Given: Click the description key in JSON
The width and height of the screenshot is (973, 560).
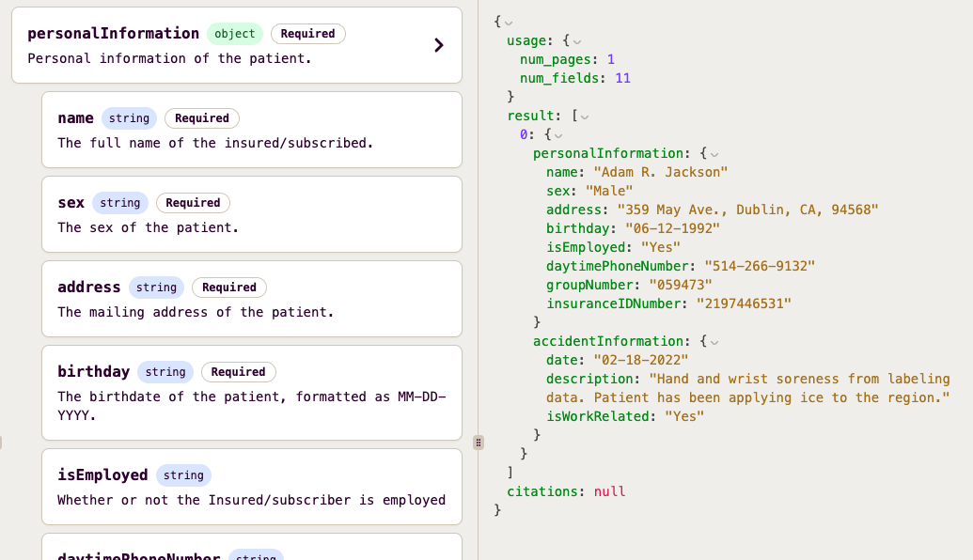Looking at the screenshot, I should click(589, 379).
